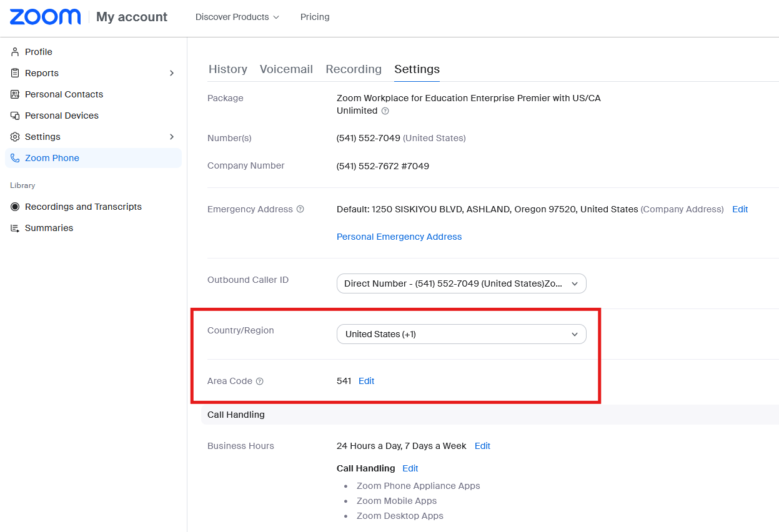The width and height of the screenshot is (779, 532).
Task: Open the Country/Region dropdown
Action: (462, 334)
